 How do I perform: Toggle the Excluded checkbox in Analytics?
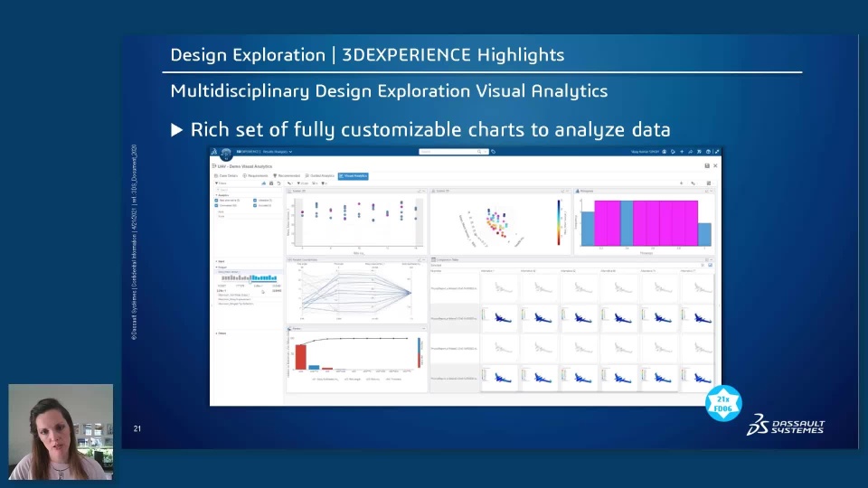click(255, 205)
